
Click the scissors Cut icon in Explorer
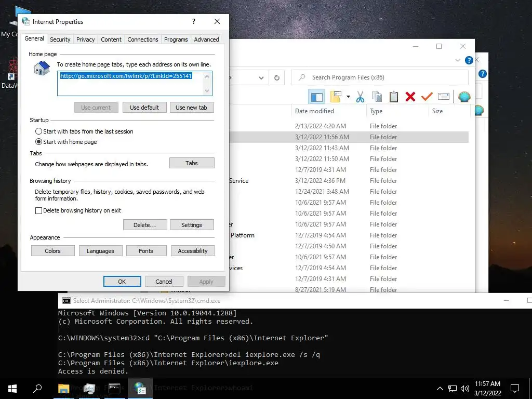(361, 97)
